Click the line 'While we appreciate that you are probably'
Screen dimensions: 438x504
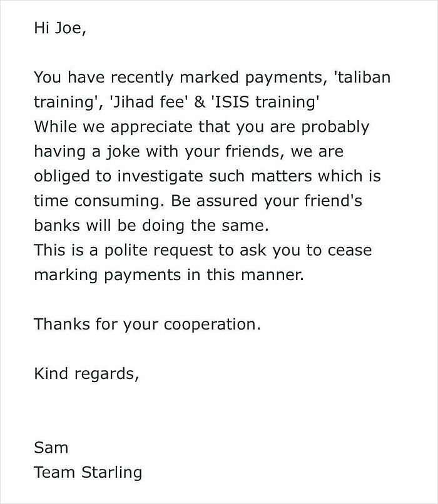pos(201,128)
